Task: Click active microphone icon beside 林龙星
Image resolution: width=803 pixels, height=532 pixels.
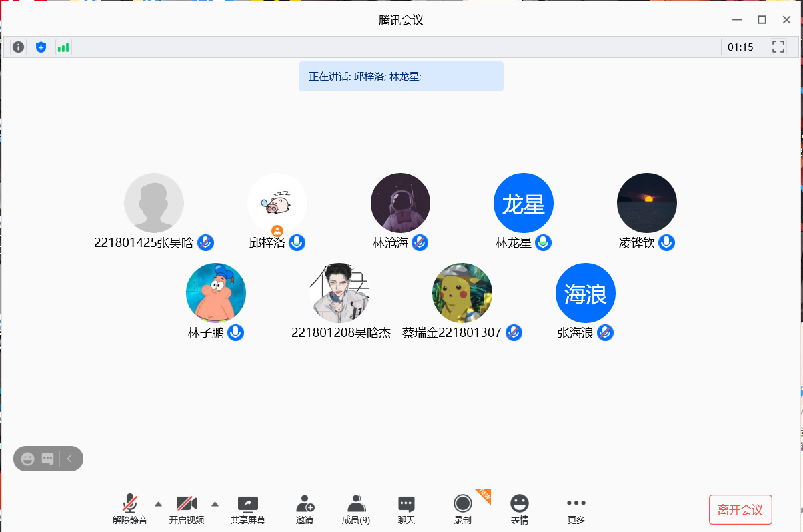Action: [544, 243]
